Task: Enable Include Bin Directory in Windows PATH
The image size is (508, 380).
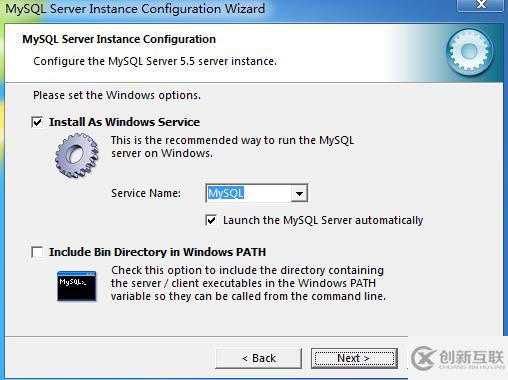Action: pos(37,252)
